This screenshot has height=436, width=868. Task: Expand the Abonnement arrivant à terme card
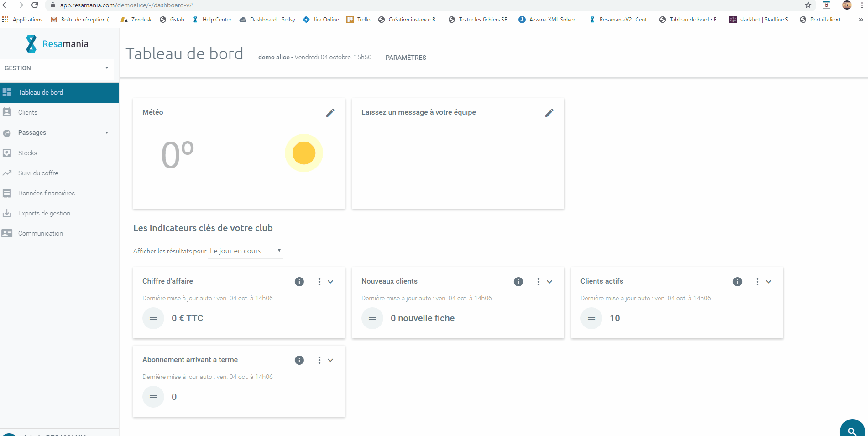point(330,360)
